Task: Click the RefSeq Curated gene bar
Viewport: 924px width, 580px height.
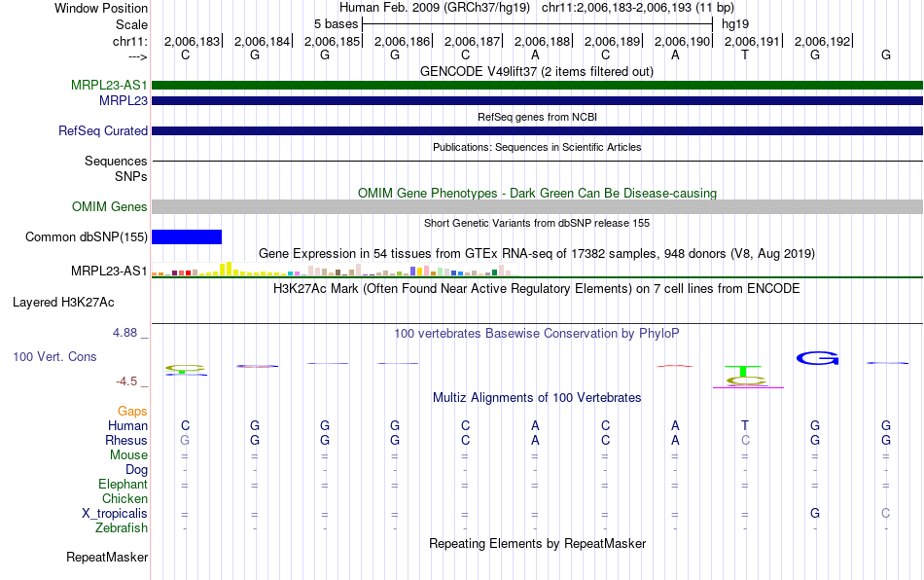Action: [537, 130]
